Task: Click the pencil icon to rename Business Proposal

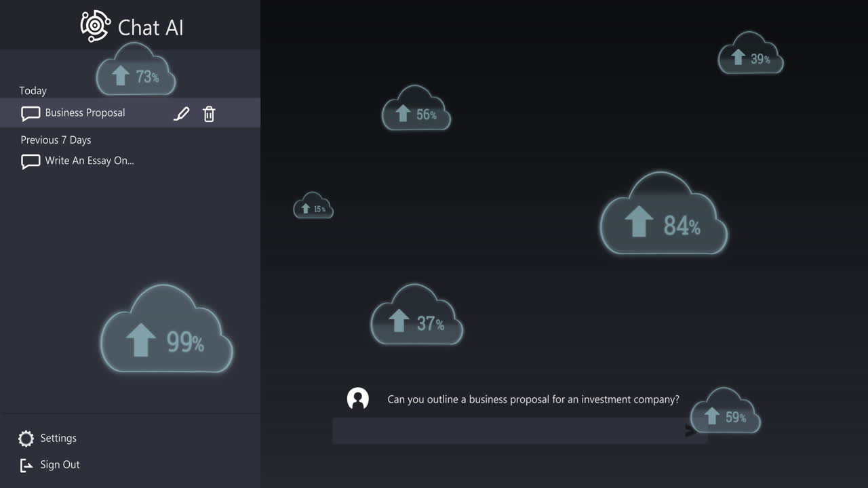Action: [181, 113]
